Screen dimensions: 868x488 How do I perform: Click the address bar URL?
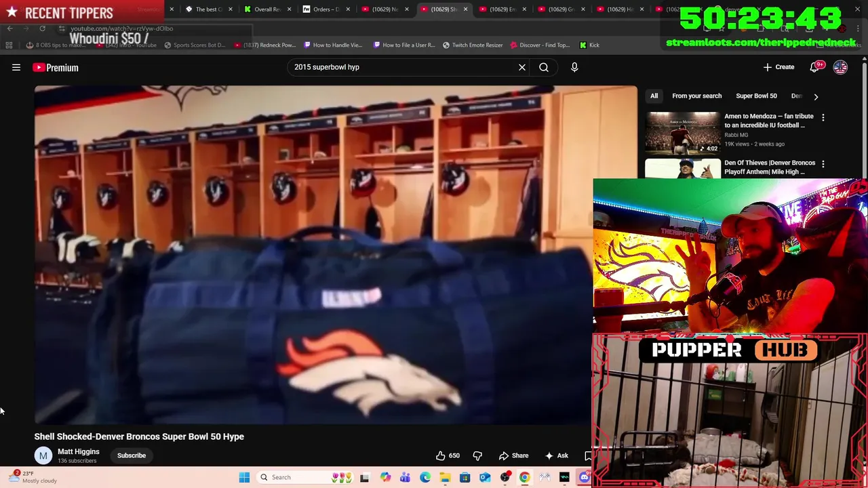122,28
